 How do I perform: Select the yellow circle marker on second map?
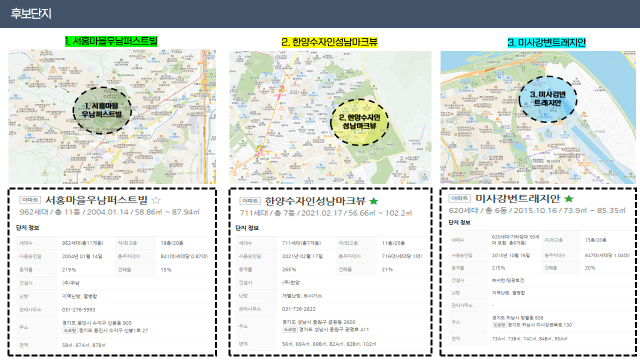[359, 122]
